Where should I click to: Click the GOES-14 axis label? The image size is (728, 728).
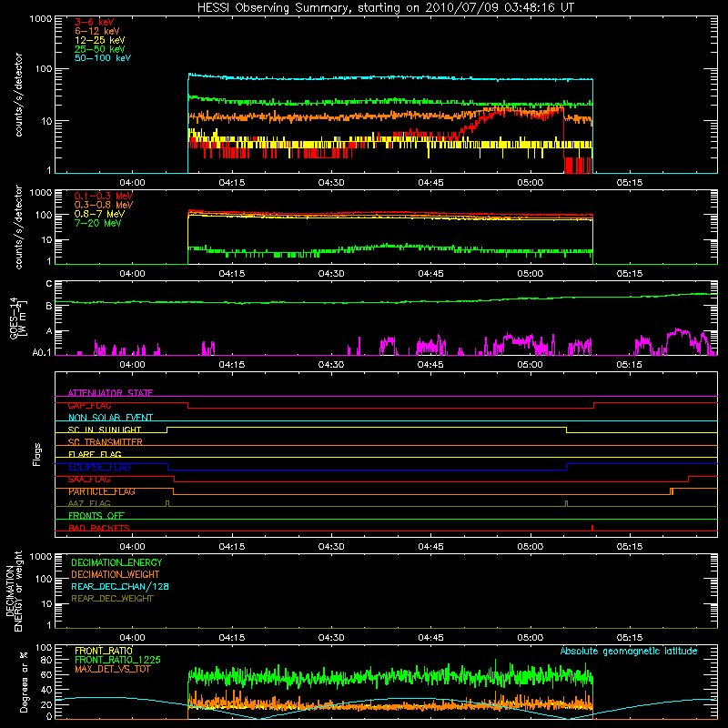[17, 318]
